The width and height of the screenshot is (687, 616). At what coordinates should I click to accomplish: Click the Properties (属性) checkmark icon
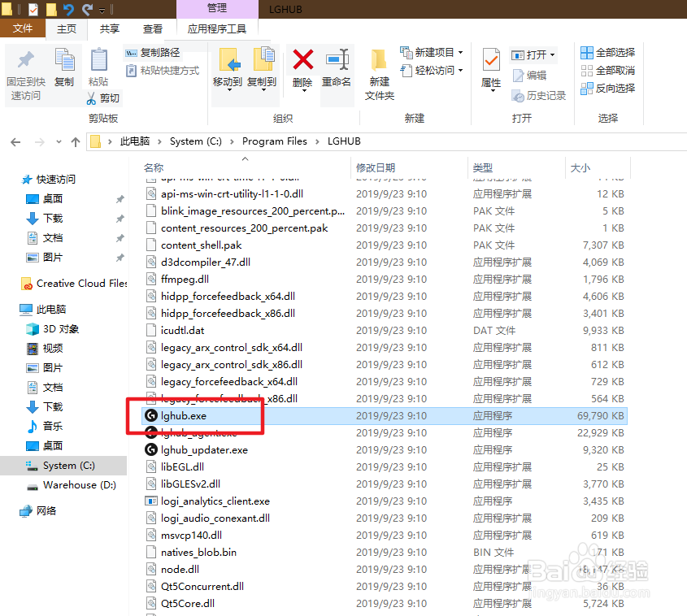[x=491, y=59]
